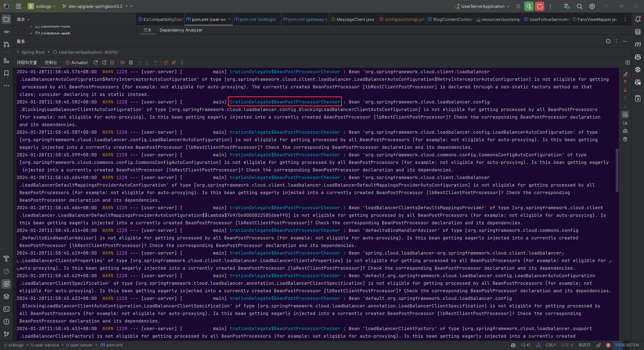Click the Rerun application icon
This screenshot has width=644, height=350.
coord(96,62)
